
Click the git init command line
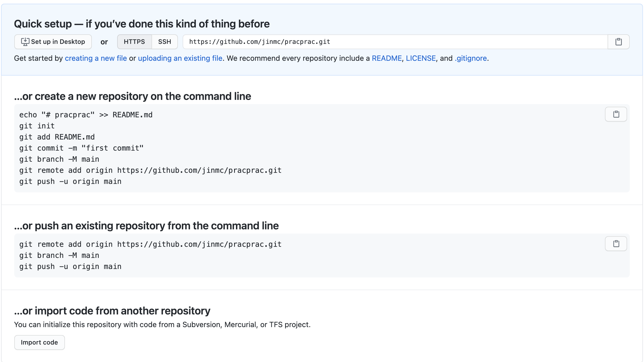click(x=37, y=126)
